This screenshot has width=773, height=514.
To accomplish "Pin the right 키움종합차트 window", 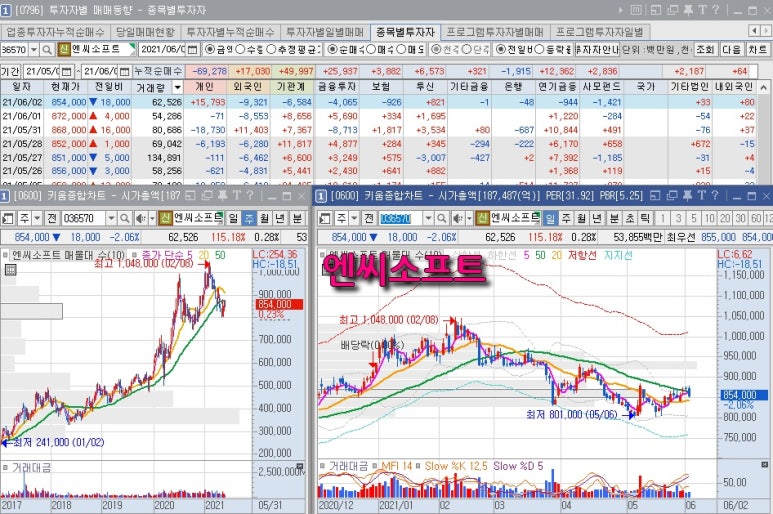I will (x=688, y=196).
